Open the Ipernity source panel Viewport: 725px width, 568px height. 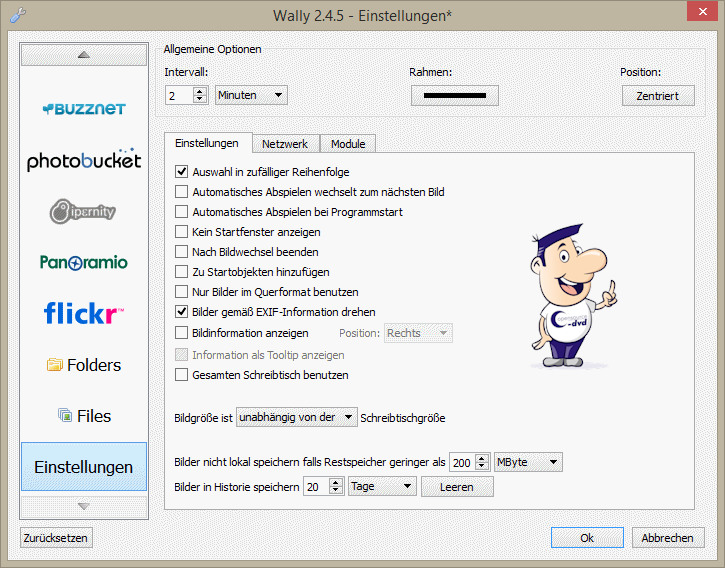[84, 211]
